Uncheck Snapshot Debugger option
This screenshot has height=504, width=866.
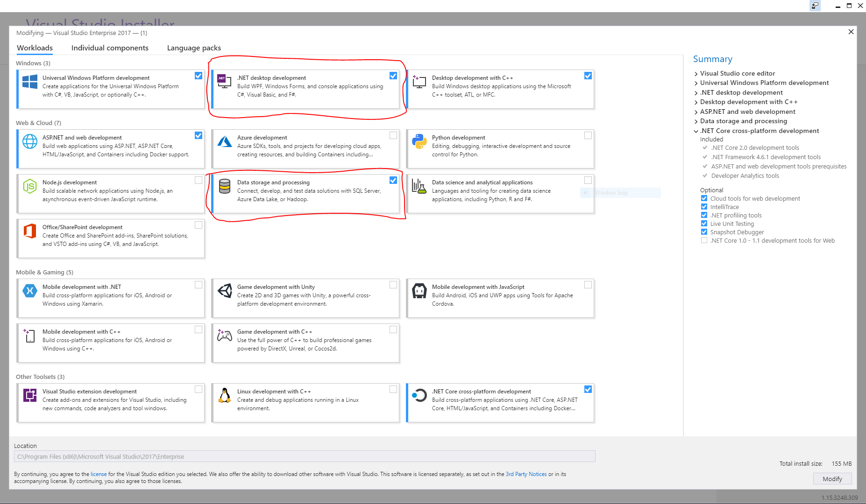pyautogui.click(x=704, y=232)
